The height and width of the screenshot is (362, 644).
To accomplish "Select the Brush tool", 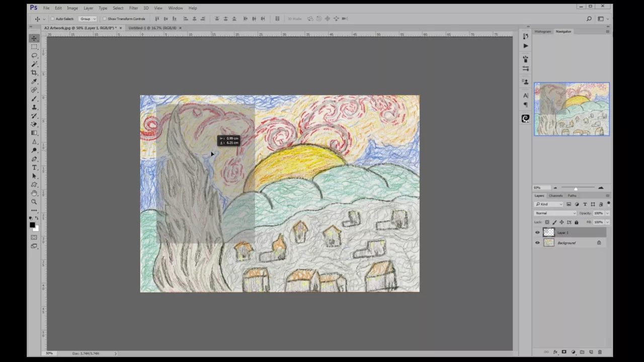I will 34,99.
